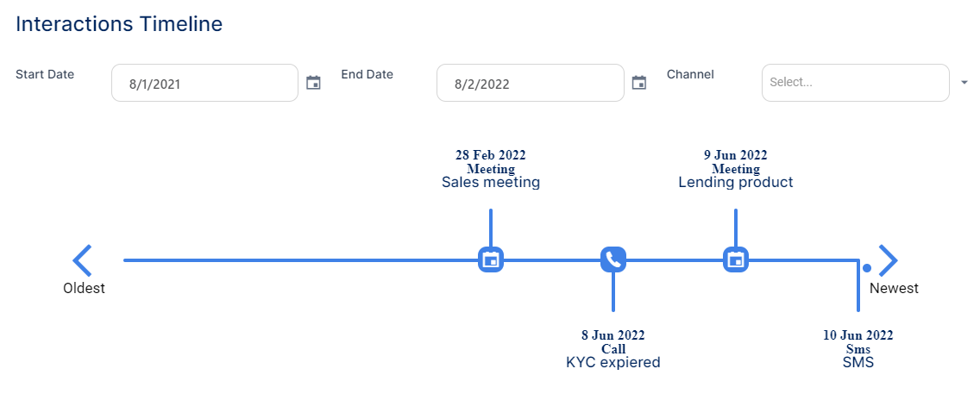This screenshot has height=400, width=980.
Task: Click the Lending product meeting icon on timeline
Action: coord(735,259)
